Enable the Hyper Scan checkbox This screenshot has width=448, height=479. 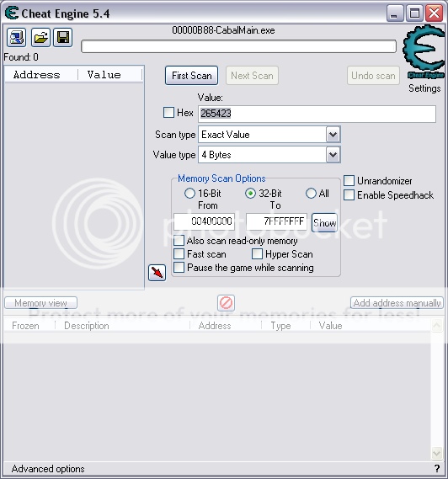pos(258,254)
